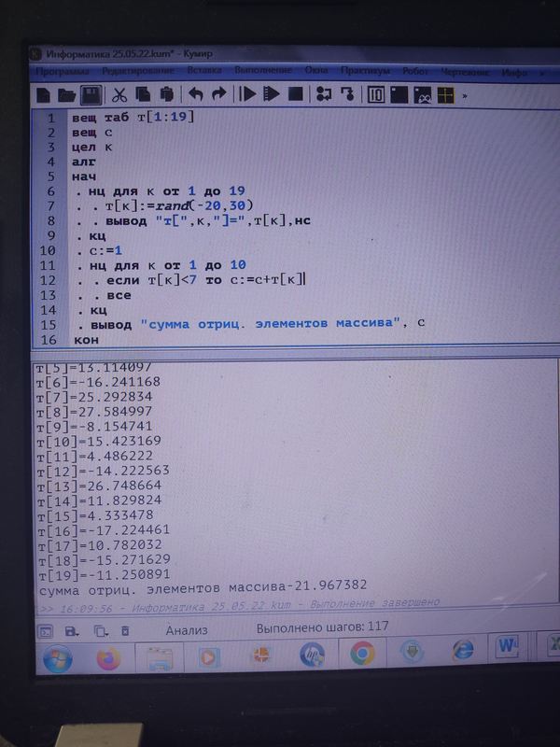Click the Redo arrow in the toolbar
Viewport: 560px width, 747px height.
[218, 94]
